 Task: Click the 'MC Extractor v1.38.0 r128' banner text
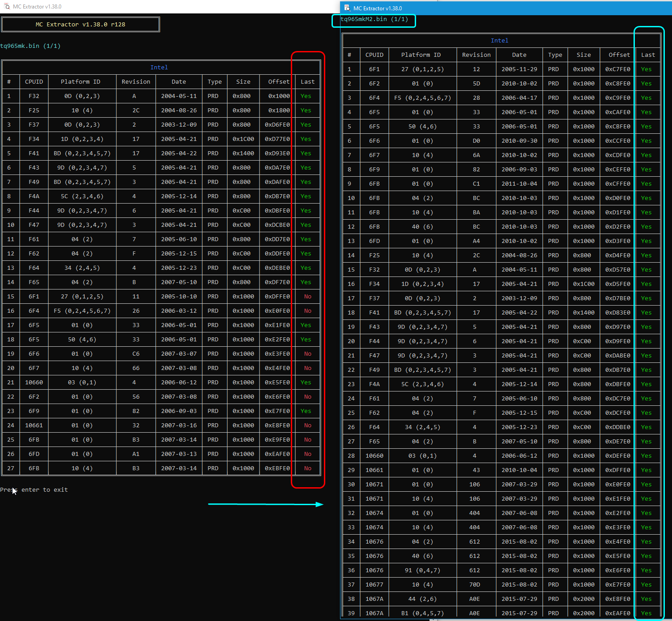(x=81, y=25)
